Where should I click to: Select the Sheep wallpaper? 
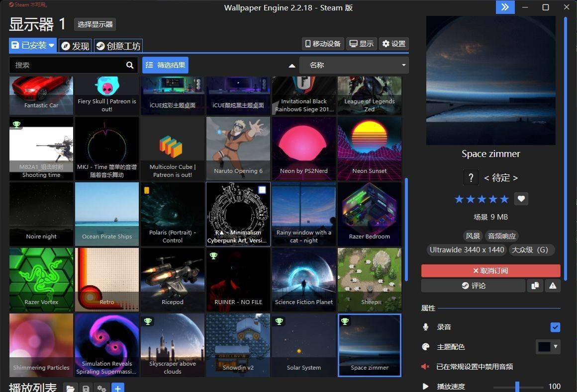370,280
